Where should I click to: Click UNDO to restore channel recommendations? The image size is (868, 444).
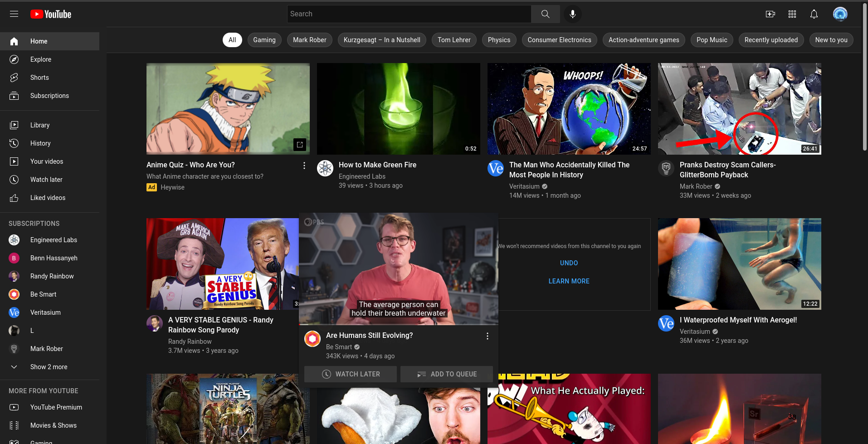coord(569,263)
